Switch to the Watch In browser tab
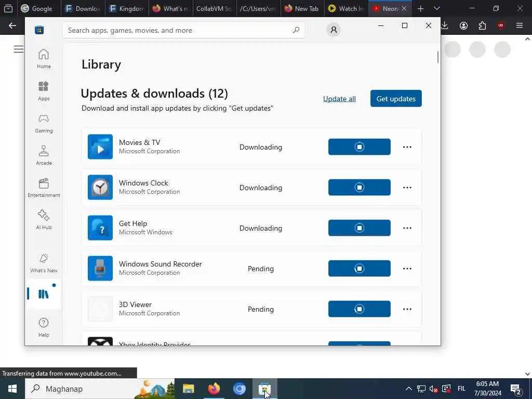Viewport: 532px width, 399px height. coord(345,8)
